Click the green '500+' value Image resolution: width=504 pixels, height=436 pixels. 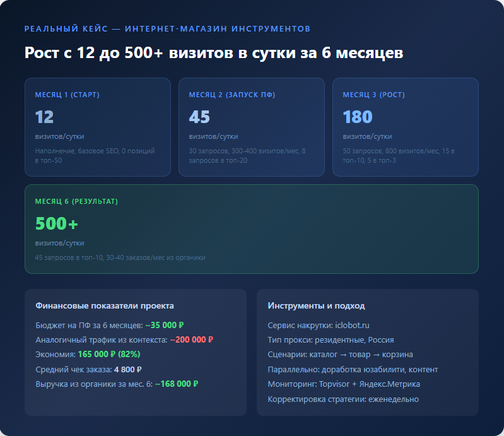coord(57,223)
